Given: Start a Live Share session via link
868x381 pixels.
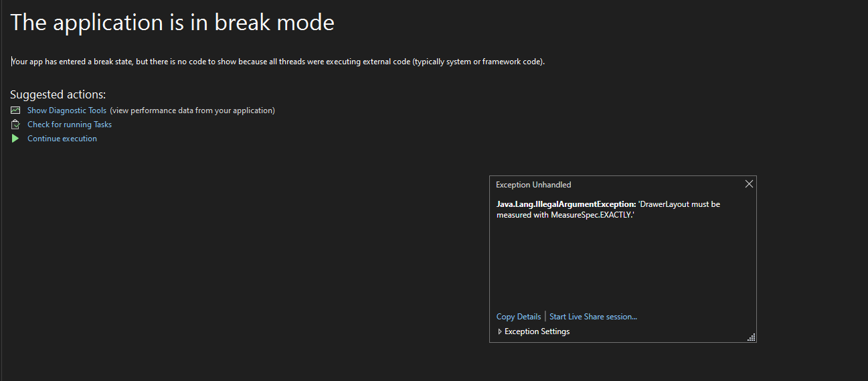Looking at the screenshot, I should [594, 317].
